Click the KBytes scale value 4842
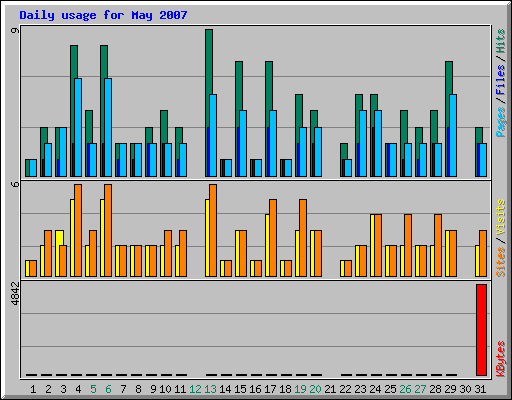512x400 pixels. (x=15, y=294)
